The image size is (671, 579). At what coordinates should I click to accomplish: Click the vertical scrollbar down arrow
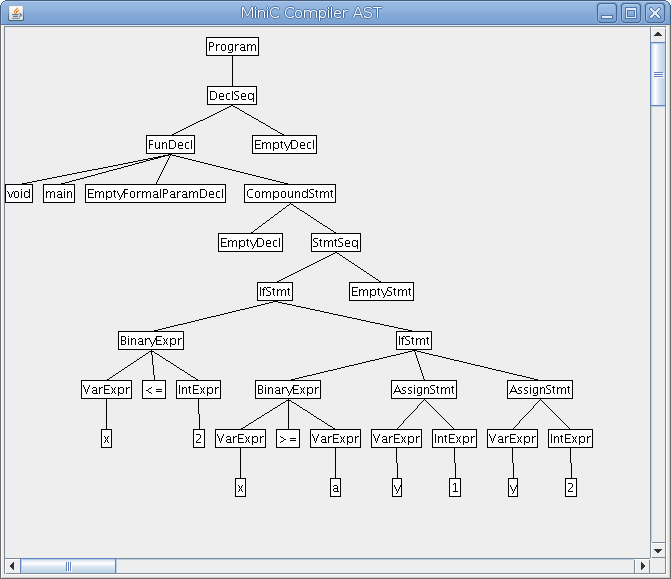[658, 549]
